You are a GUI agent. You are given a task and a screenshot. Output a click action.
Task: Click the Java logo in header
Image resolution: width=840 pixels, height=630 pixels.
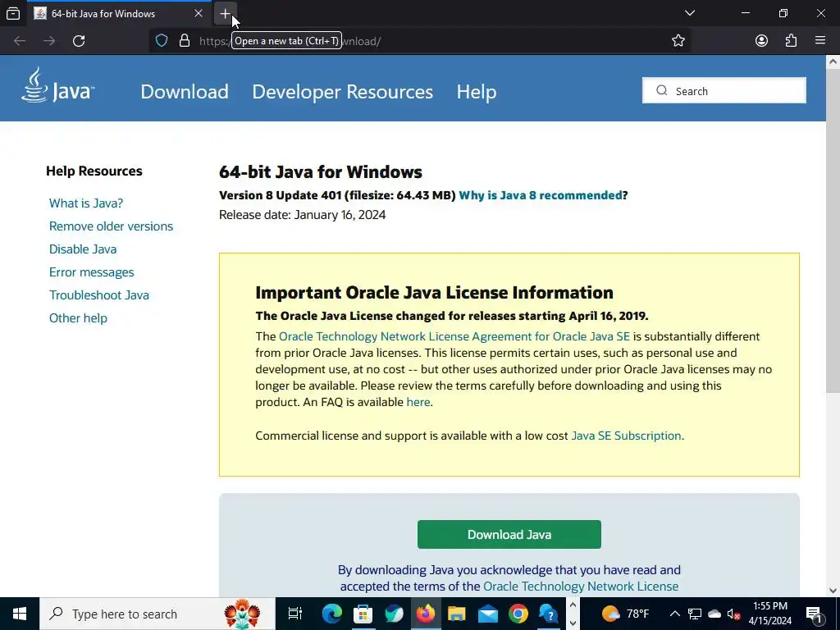click(58, 85)
